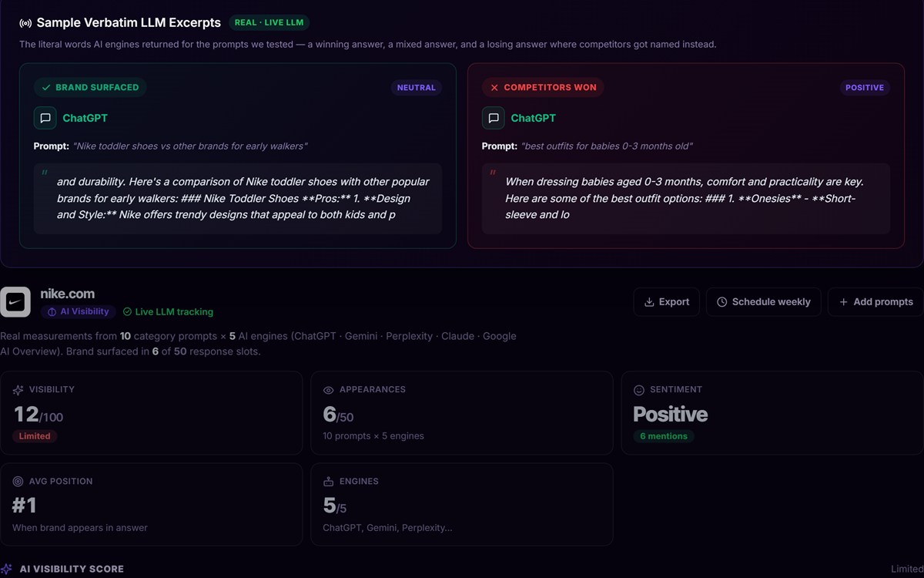Viewport: 924px width, 578px height.
Task: Click the broadcast icon beside Sample Verbatim
Action: pyautogui.click(x=25, y=23)
